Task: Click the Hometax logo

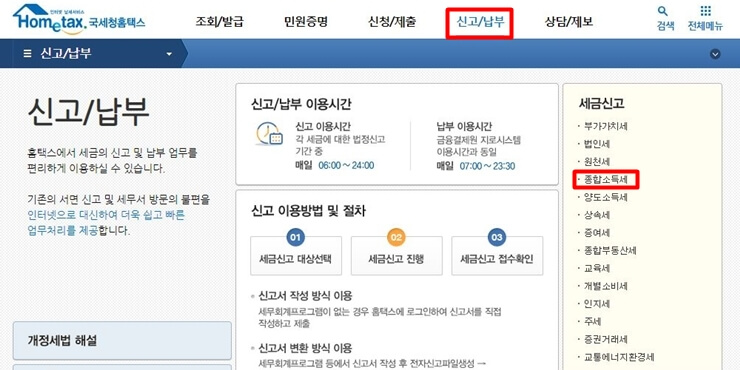Action: coord(79,19)
